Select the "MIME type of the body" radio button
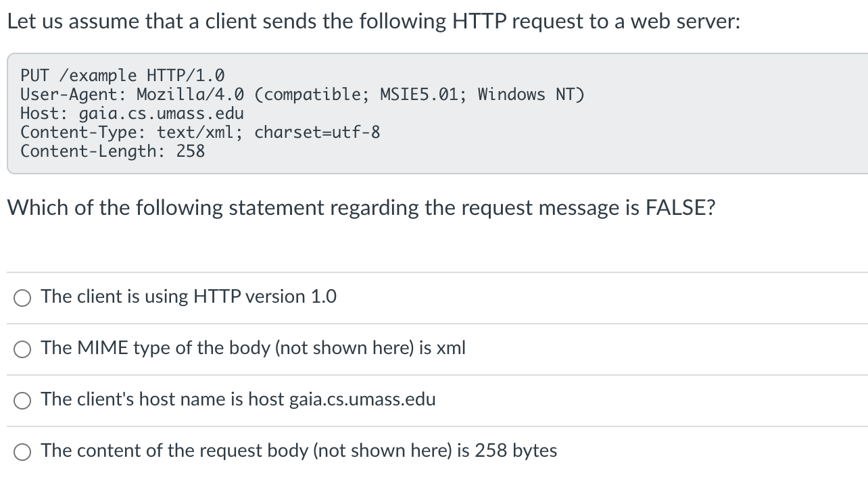This screenshot has width=868, height=496. point(22,349)
